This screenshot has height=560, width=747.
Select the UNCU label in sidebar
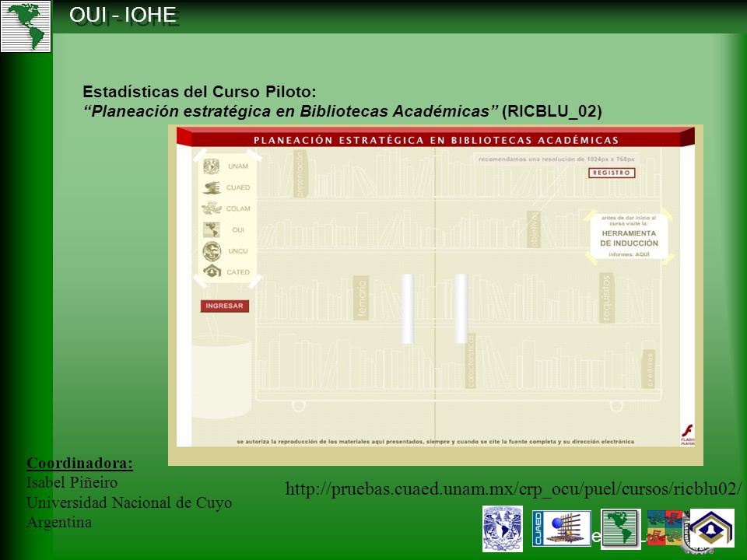(x=238, y=251)
